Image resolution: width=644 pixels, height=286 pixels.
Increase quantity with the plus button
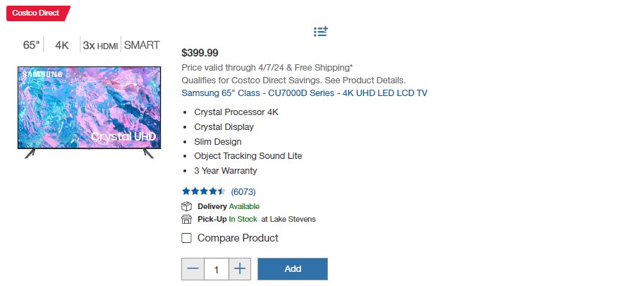point(240,269)
